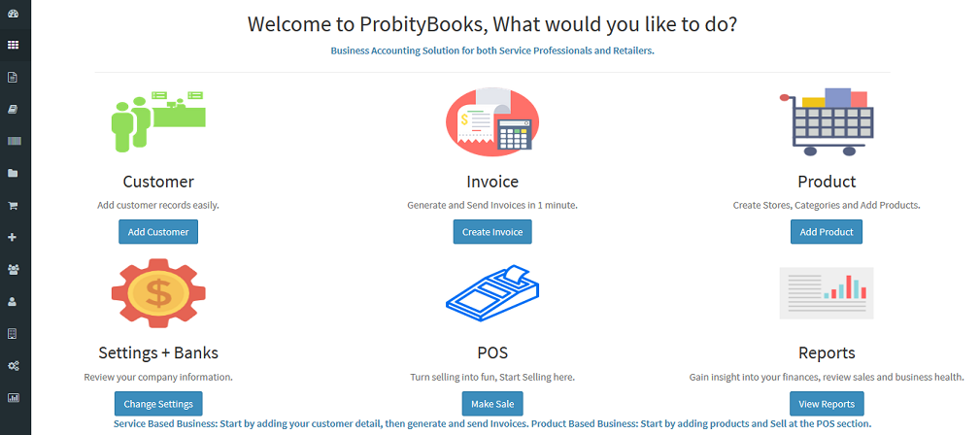Click the Add Product button
Viewport: 980px width, 435px height.
click(827, 232)
